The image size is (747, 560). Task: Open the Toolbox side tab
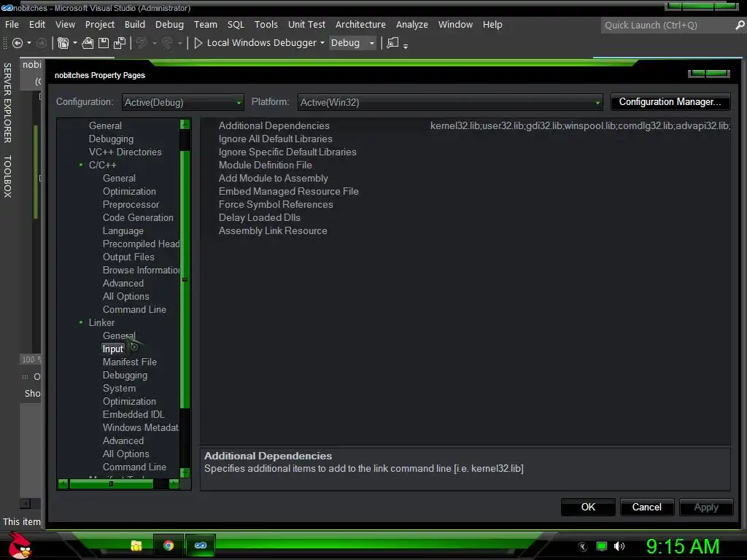tap(7, 176)
